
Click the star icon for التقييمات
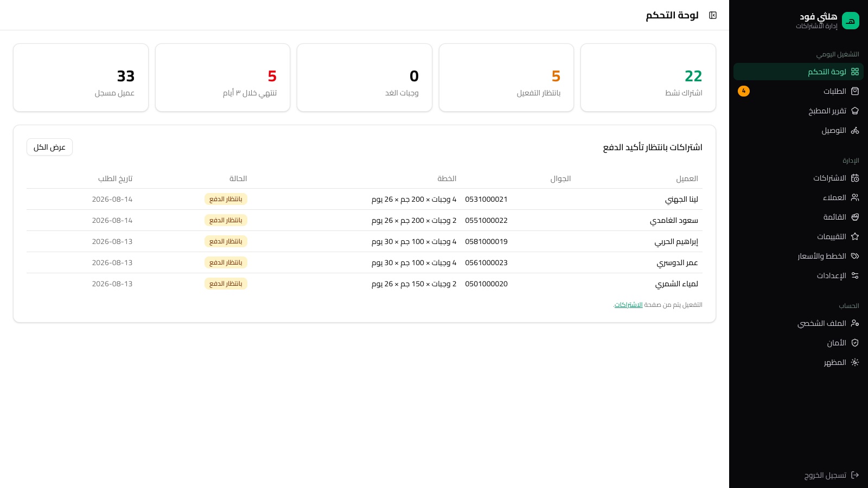855,236
